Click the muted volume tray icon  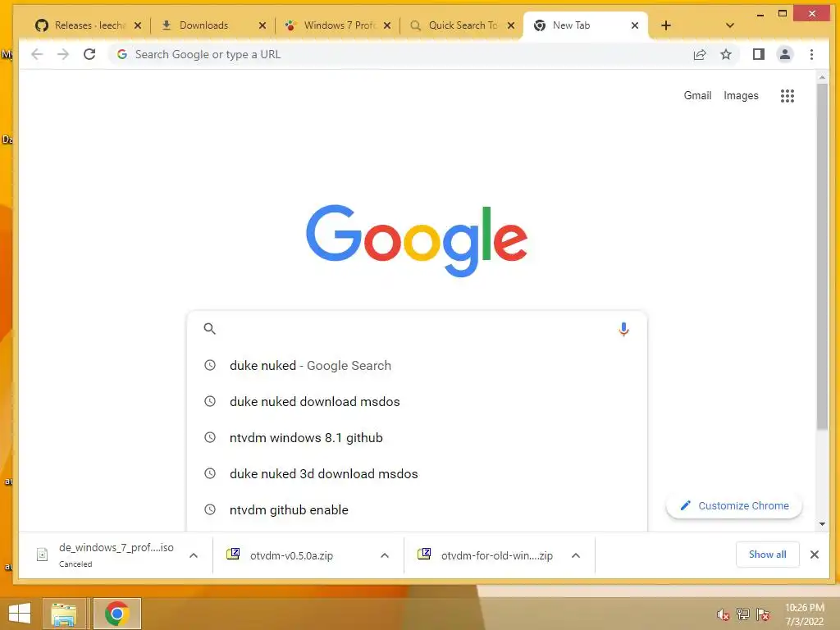coord(724,614)
